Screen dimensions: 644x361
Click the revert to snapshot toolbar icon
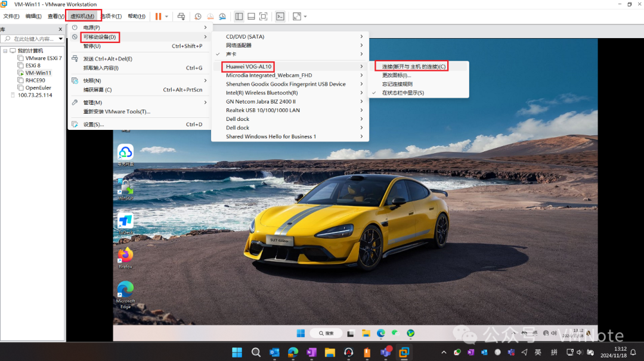tap(210, 17)
